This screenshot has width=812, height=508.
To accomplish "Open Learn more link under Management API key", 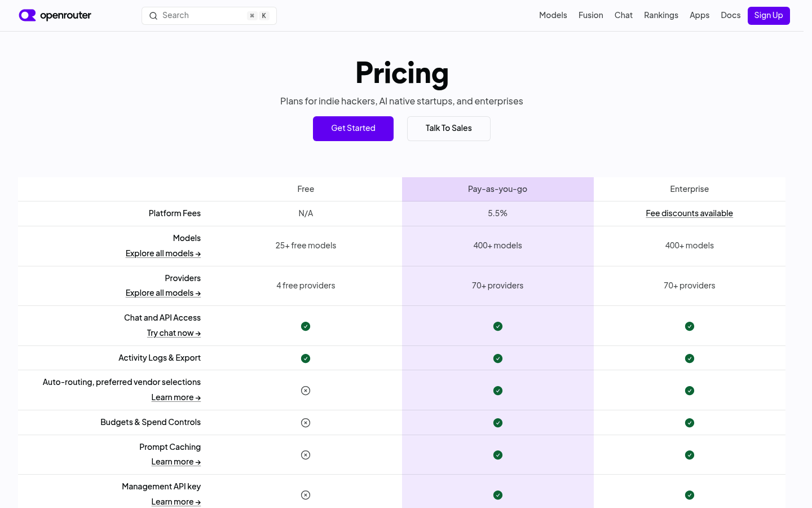I will click(x=176, y=502).
